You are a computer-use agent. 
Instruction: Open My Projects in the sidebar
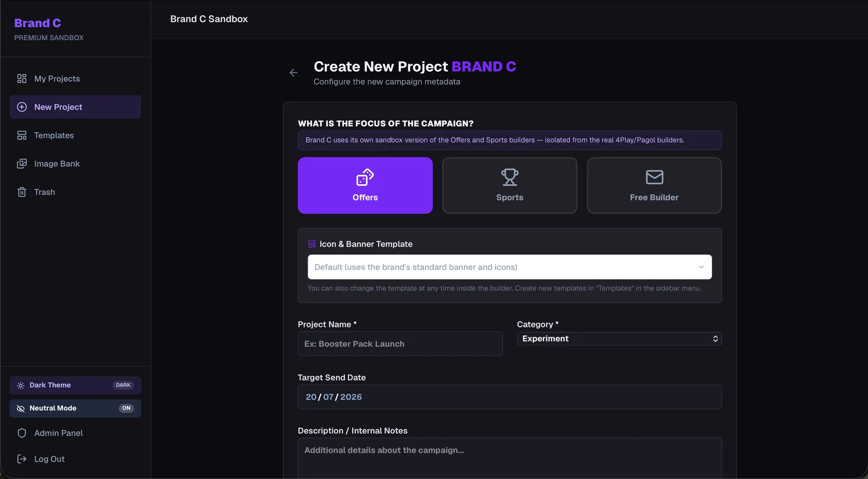tap(75, 79)
